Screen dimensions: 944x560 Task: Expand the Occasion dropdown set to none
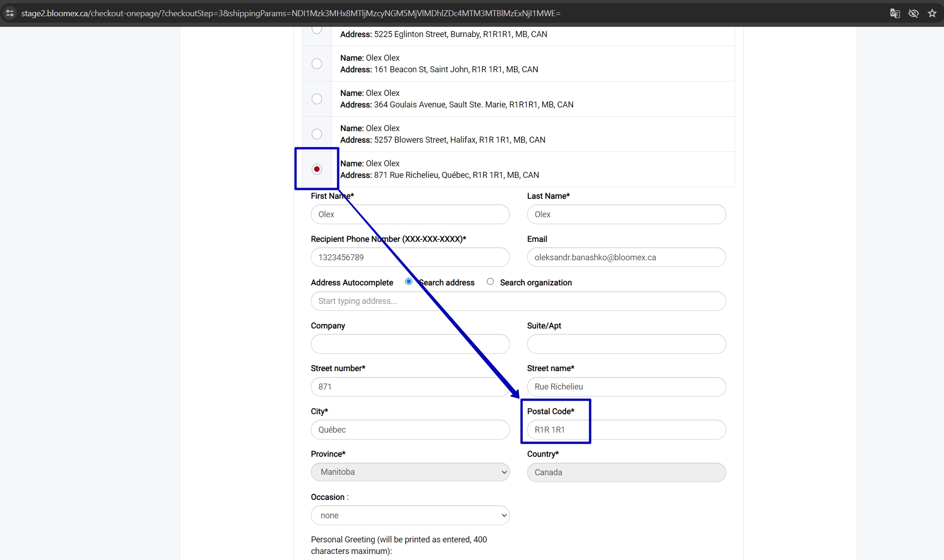410,515
